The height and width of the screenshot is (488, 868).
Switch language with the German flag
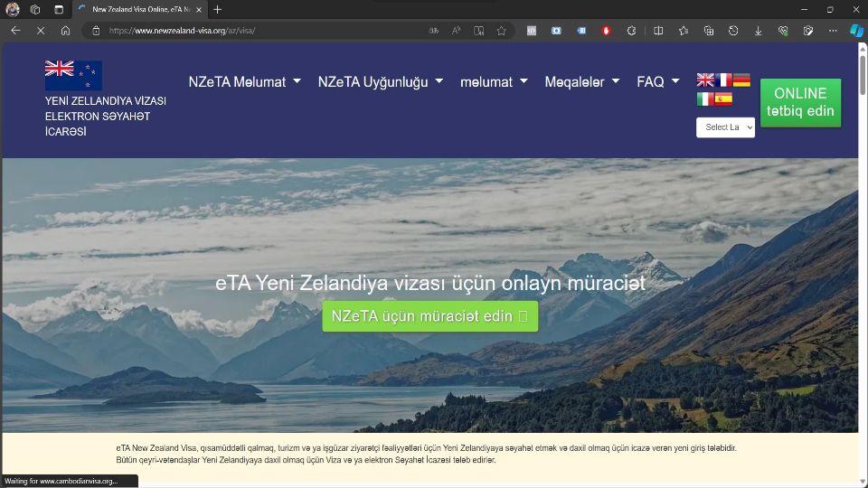point(741,80)
